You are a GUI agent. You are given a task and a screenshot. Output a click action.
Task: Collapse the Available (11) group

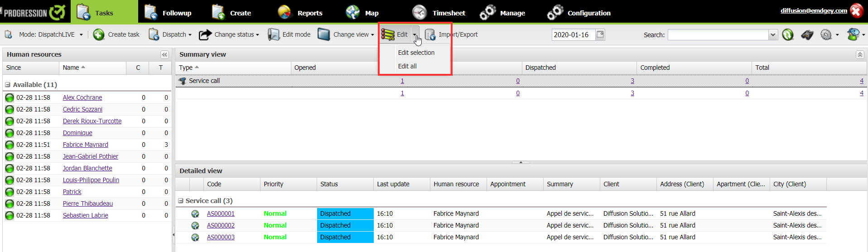click(8, 85)
